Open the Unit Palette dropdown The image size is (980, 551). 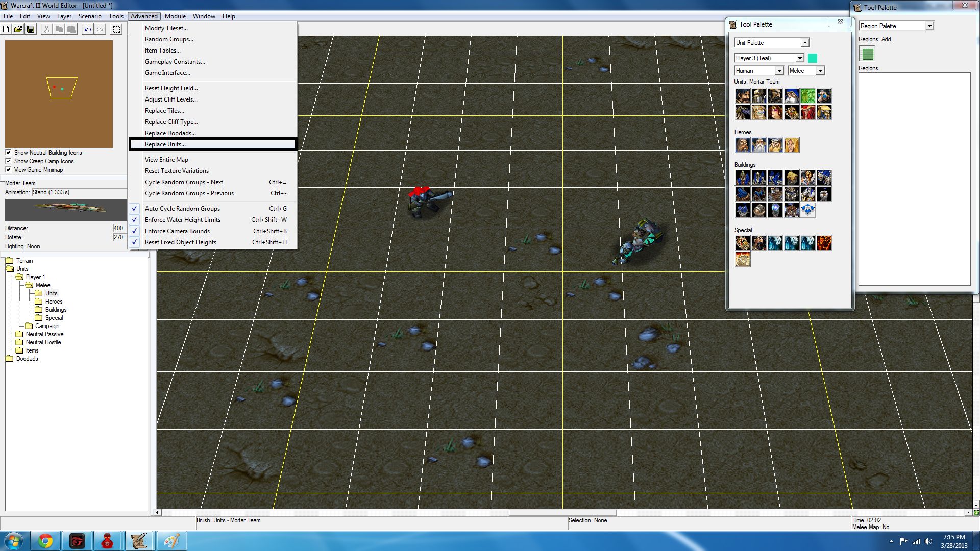[772, 43]
